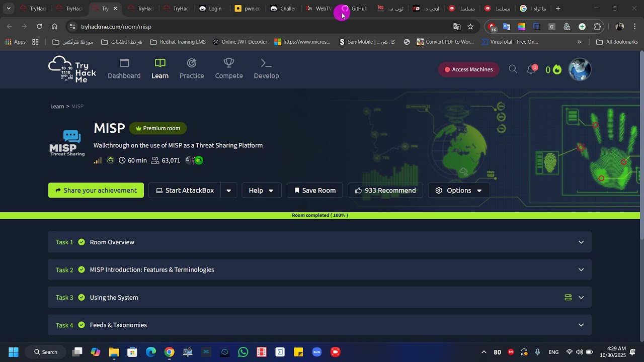The image size is (644, 362).
Task: Switch to the Login tab
Action: tap(211, 9)
